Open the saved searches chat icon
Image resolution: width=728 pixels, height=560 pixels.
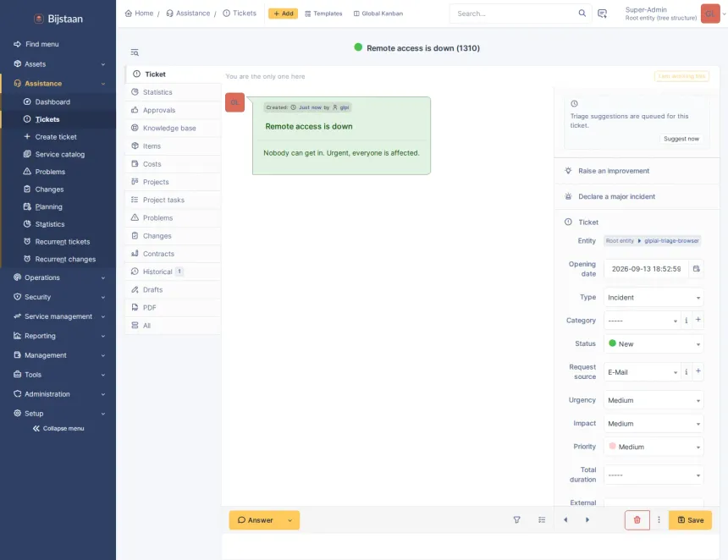pyautogui.click(x=602, y=14)
